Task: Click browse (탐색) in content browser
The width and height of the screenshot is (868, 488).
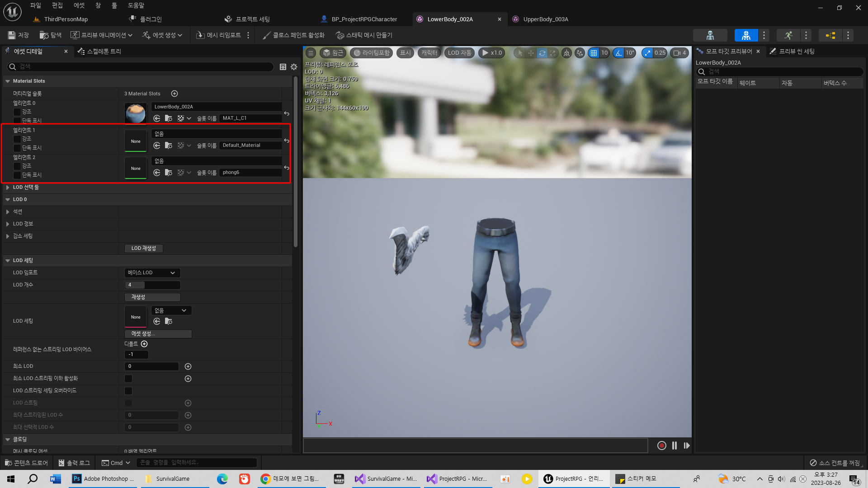Action: pos(50,35)
